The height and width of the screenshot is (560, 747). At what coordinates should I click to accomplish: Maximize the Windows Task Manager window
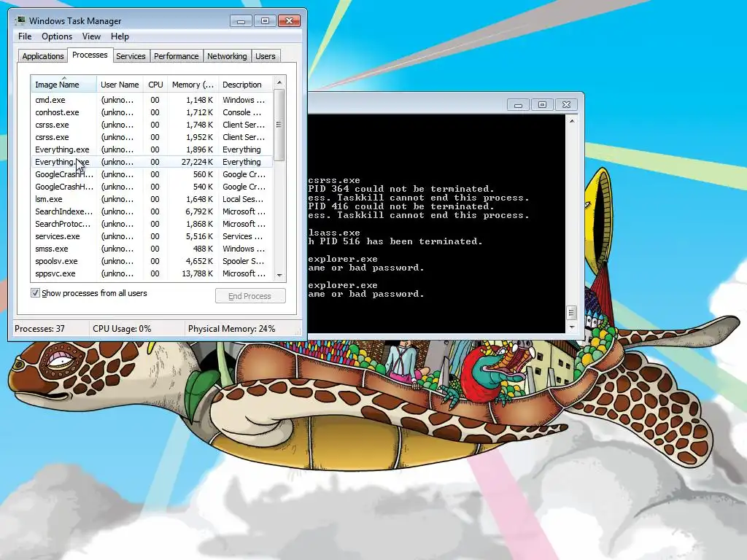265,21
